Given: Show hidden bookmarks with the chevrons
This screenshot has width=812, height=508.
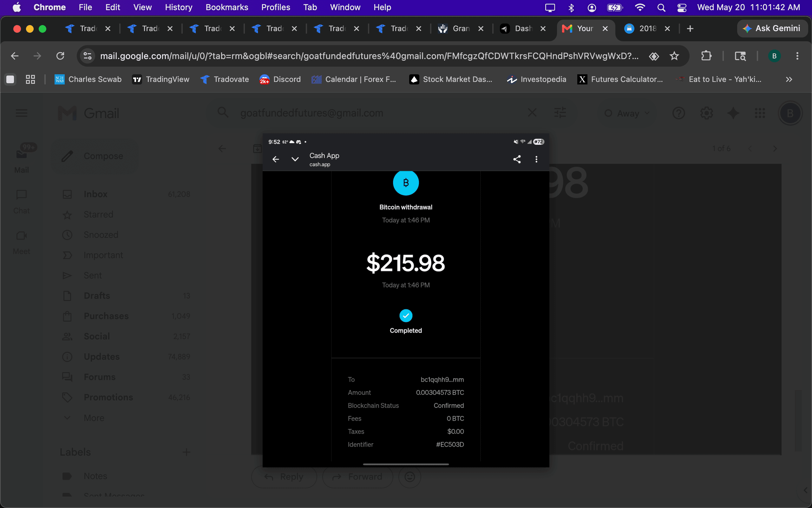Looking at the screenshot, I should click(x=789, y=79).
